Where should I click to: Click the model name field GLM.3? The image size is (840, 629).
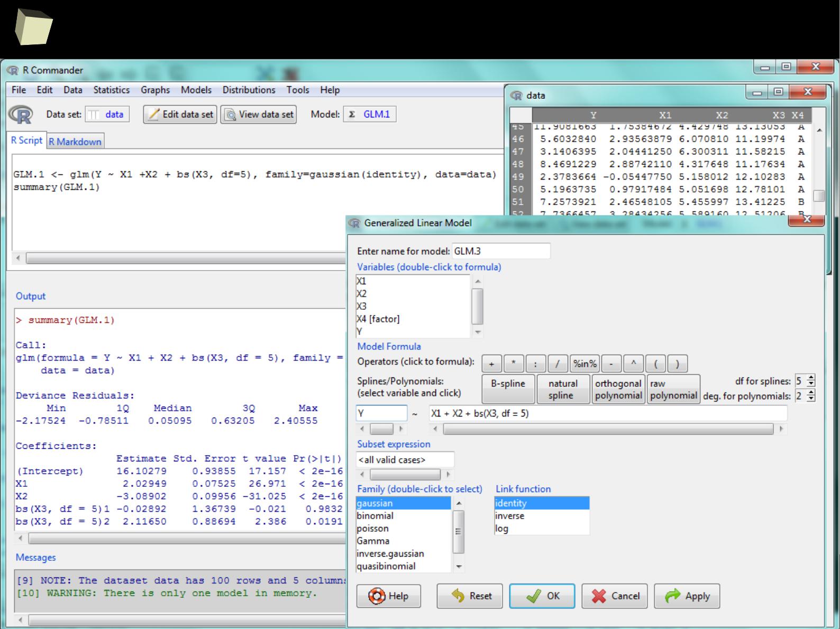pyautogui.click(x=501, y=251)
